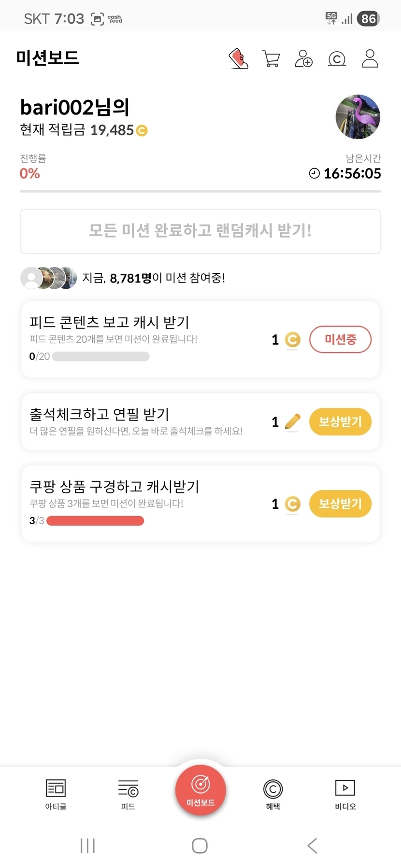Viewport: 401px width, 868px height.
Task: Switch to the 아티클 tab
Action: pyautogui.click(x=56, y=794)
